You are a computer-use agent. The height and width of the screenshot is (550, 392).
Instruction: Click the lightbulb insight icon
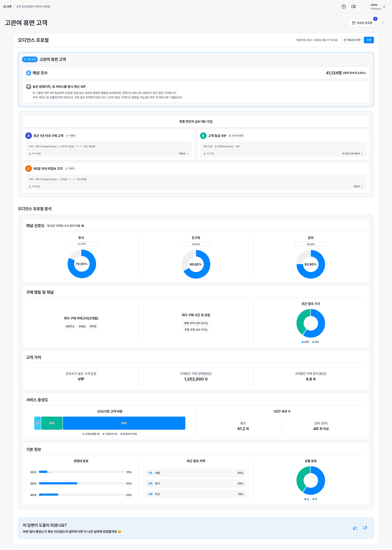(29, 86)
